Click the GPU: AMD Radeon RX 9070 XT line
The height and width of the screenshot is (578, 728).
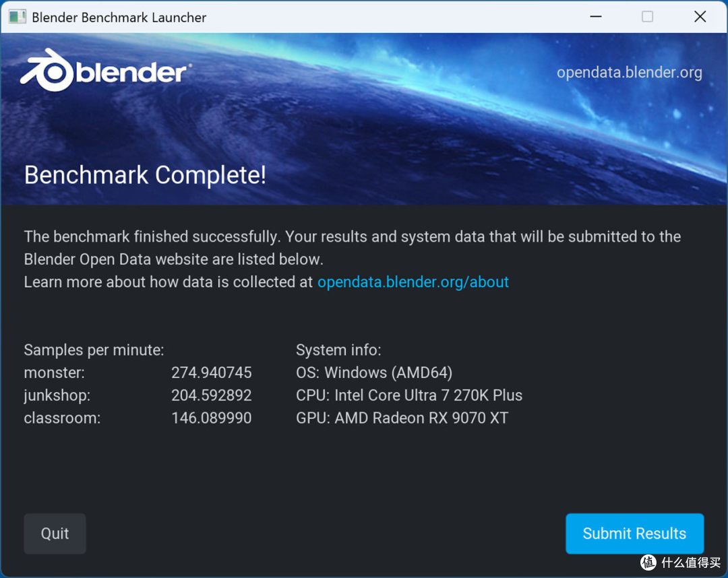tap(402, 418)
